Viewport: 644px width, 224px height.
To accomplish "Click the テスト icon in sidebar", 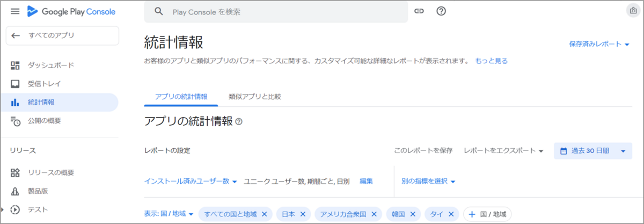I will coord(16,209).
